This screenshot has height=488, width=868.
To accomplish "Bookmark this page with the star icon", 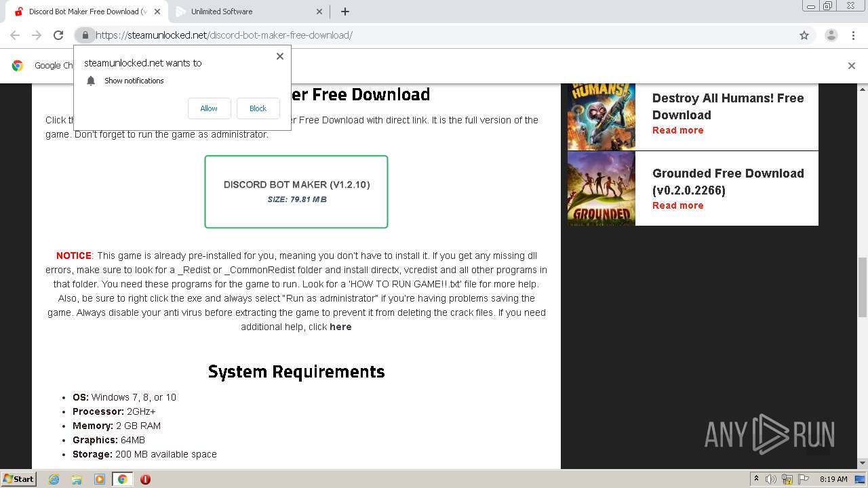I will point(804,35).
